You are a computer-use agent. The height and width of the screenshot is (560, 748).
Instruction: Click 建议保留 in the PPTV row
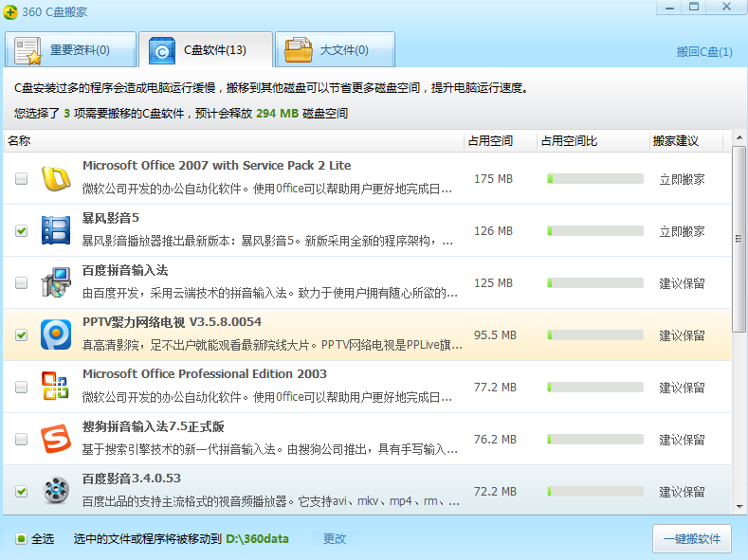click(682, 335)
